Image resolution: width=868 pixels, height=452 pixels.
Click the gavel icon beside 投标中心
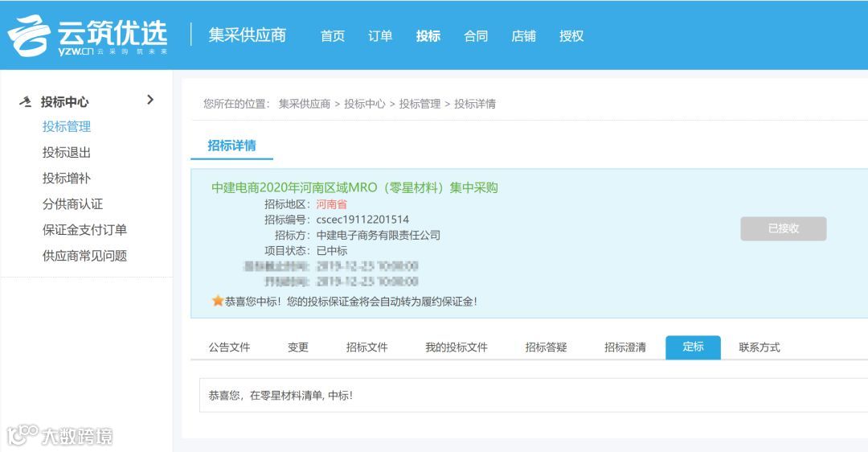[26, 101]
